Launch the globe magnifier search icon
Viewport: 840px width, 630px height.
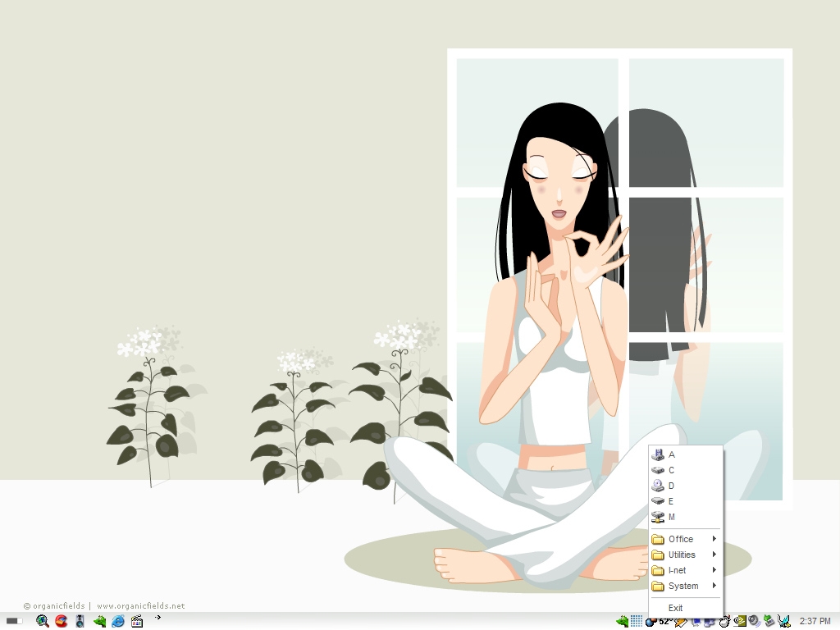[x=43, y=621]
